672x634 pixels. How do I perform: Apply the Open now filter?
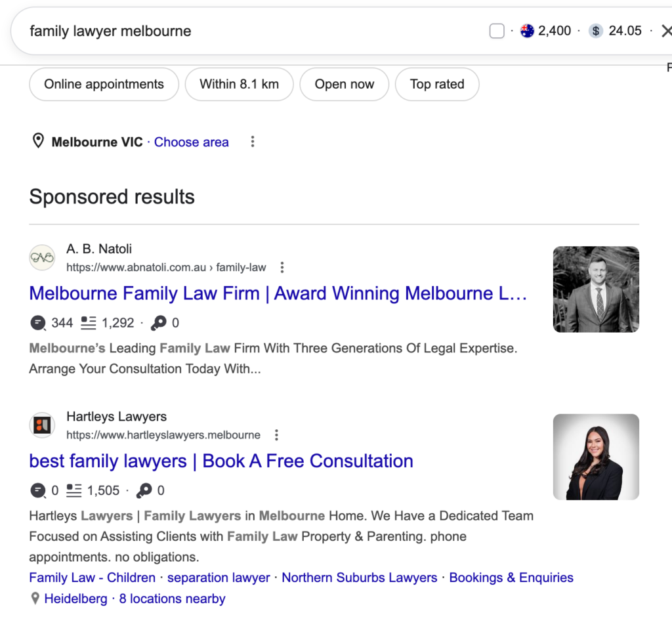pos(344,84)
